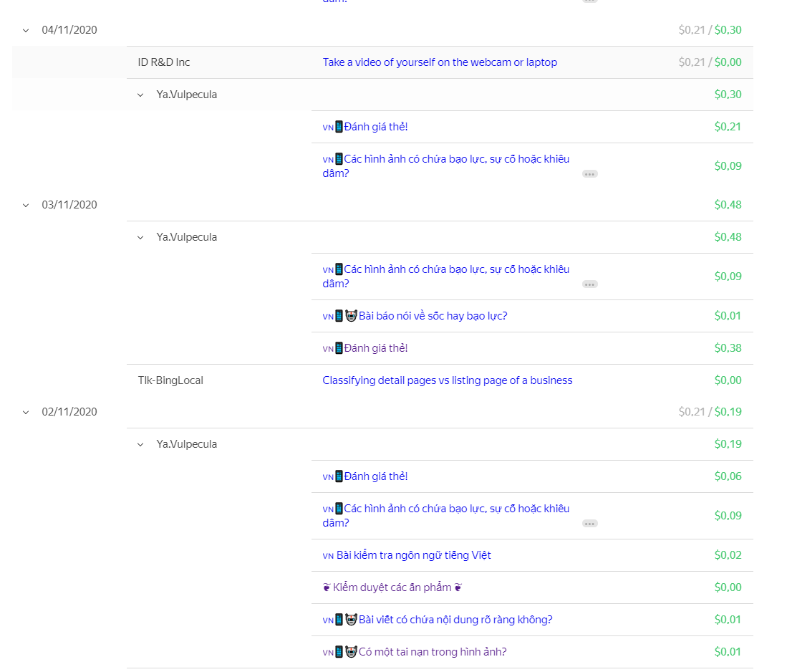The image size is (787, 672).
Task: Click ellipsis icon beside 03/11/2020 violence images task
Action: click(589, 284)
